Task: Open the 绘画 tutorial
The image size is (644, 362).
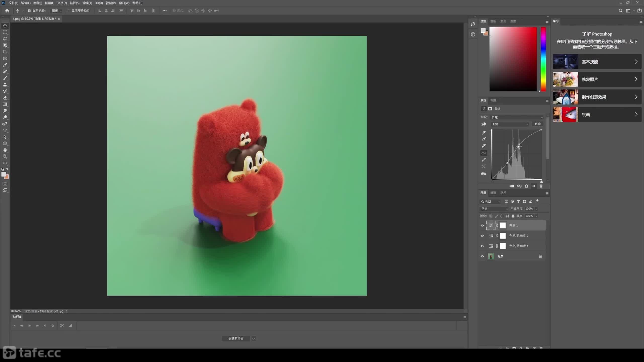Action: pyautogui.click(x=597, y=115)
